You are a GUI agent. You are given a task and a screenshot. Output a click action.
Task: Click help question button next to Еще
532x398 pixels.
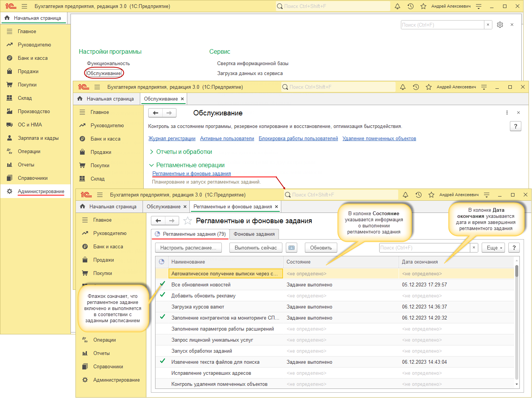point(514,248)
